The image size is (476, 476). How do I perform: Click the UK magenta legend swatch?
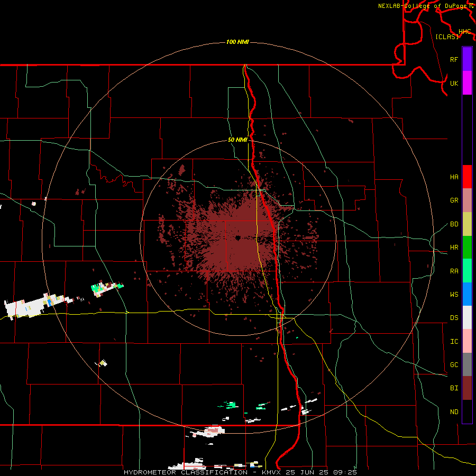[467, 83]
